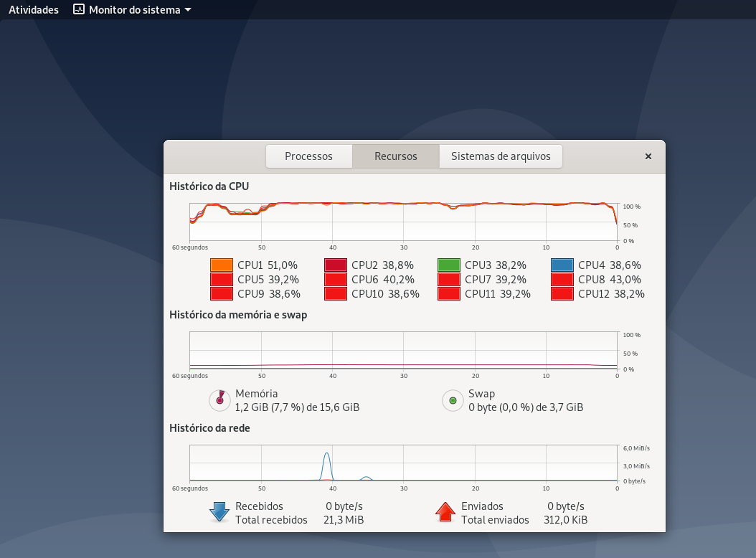
Task: Click the Monitor do sistema app icon
Action: [x=79, y=10]
